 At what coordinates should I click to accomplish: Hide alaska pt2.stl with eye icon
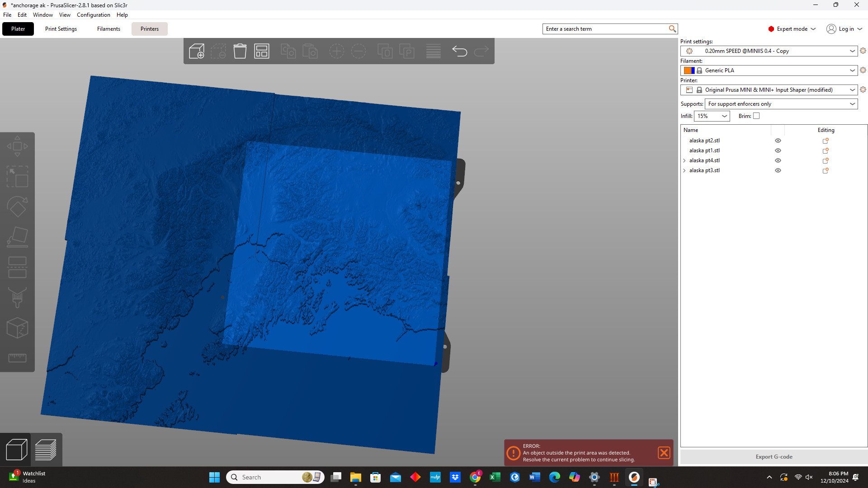(x=778, y=141)
